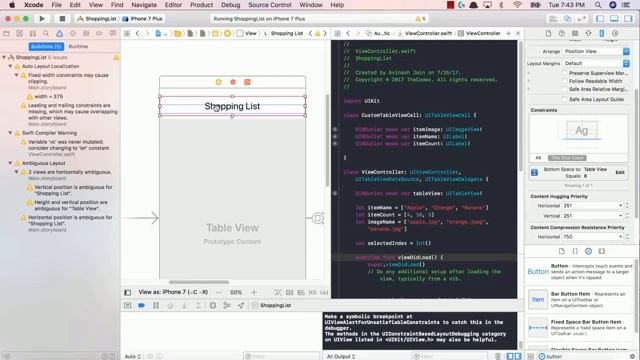The width and height of the screenshot is (640, 360).
Task: Open the Editor menu
Action: pos(173,5)
